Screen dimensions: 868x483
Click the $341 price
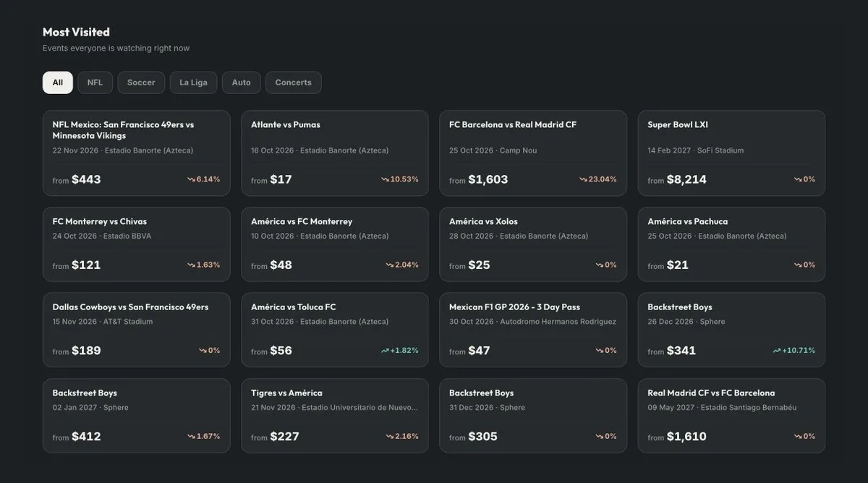click(681, 351)
